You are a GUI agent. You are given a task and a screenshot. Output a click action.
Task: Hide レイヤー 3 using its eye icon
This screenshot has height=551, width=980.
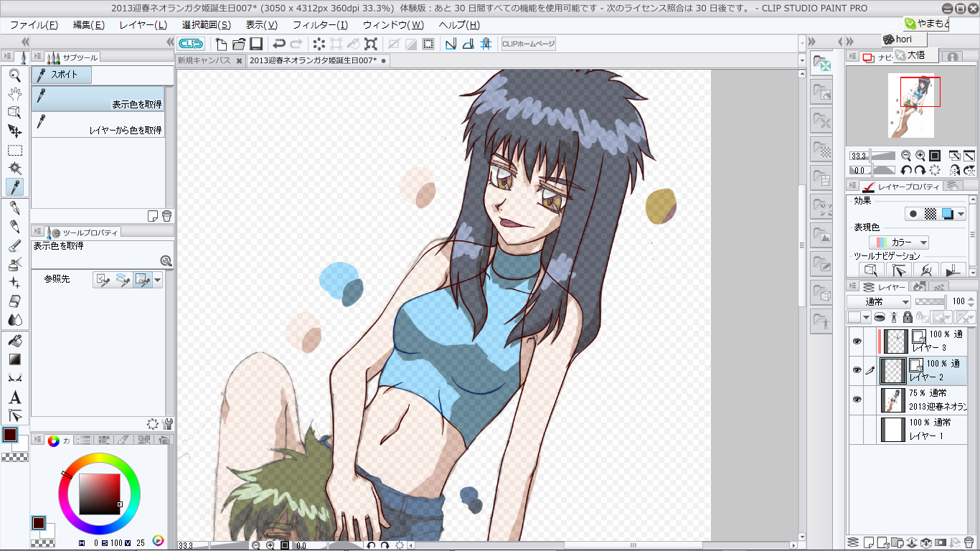pos(857,342)
